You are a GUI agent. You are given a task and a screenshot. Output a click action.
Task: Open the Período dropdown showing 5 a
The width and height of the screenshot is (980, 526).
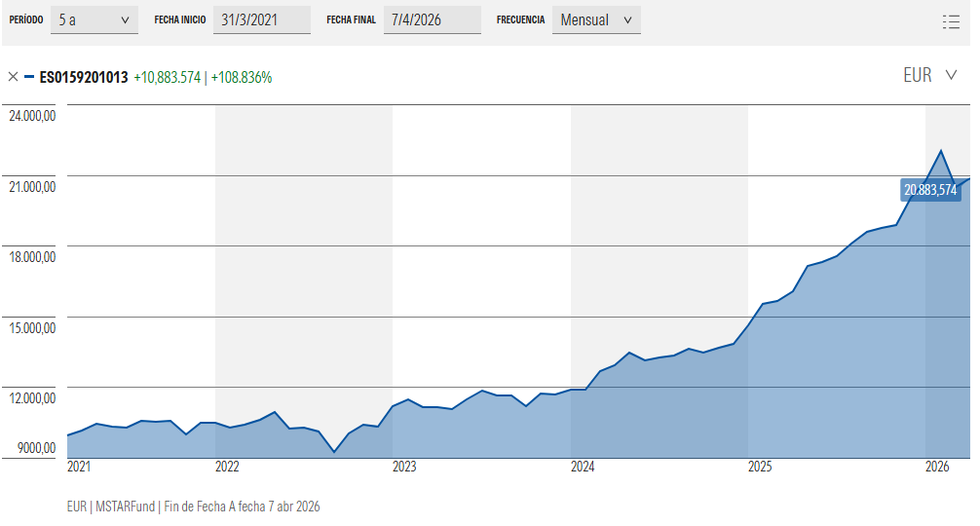tap(94, 20)
